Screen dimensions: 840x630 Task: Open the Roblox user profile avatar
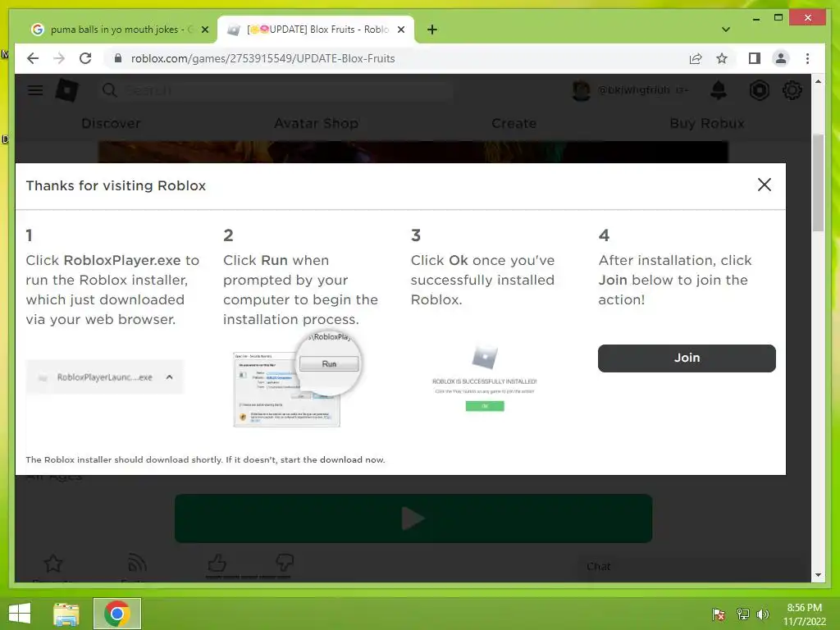[x=582, y=90]
